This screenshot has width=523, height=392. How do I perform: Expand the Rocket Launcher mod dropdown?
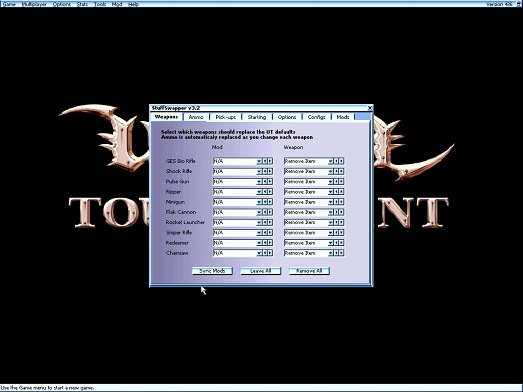(x=259, y=223)
